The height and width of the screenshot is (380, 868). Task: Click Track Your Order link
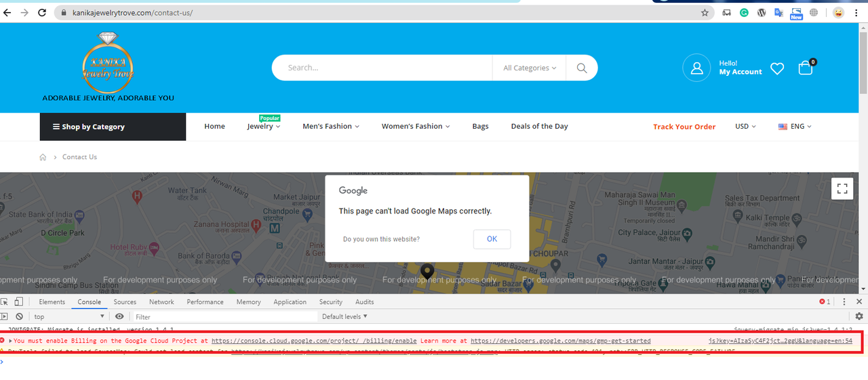point(684,127)
